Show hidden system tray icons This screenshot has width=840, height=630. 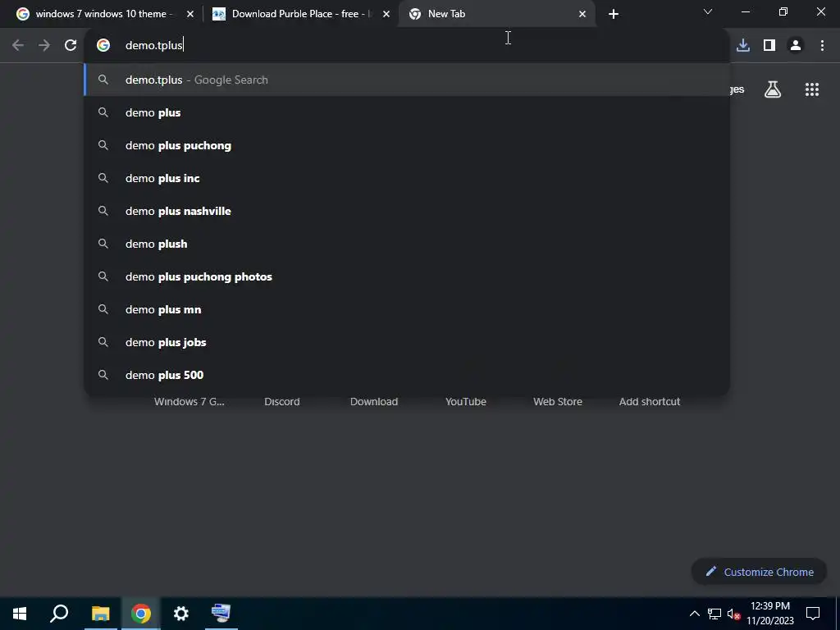pyautogui.click(x=694, y=614)
